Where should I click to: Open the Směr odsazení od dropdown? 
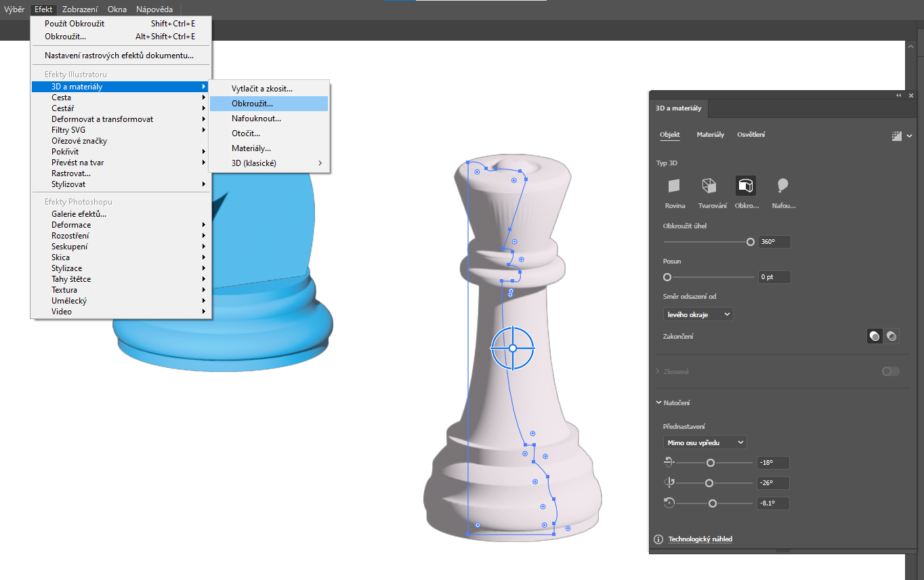698,314
